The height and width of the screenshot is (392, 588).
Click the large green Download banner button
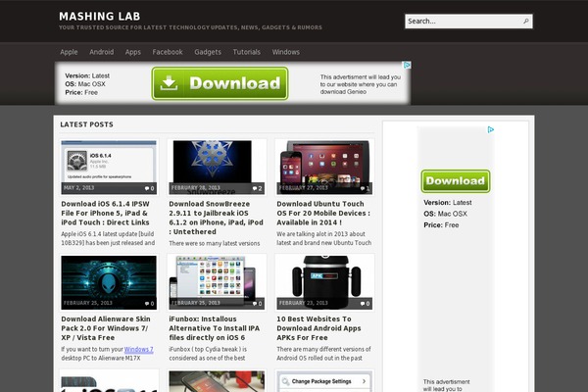coord(220,83)
